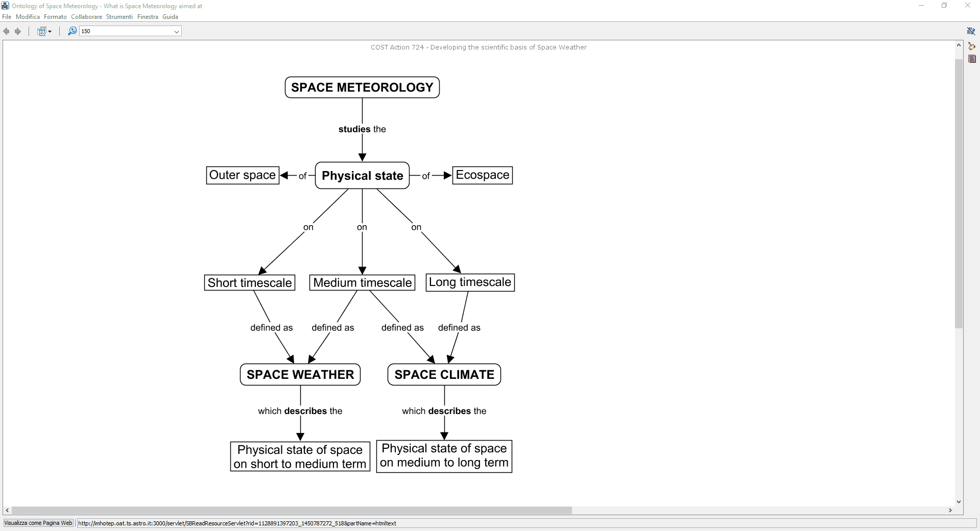Select the Short timescale concept node
980x531 pixels.
pos(250,282)
